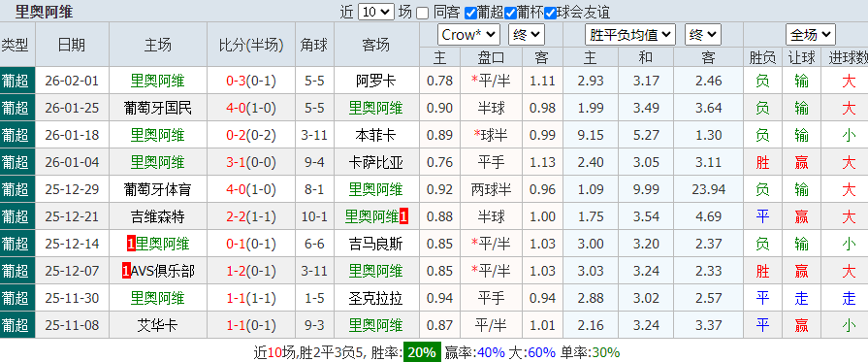Open the 终 dropdown beside Crow*
This screenshot has height=362, width=868.
tap(527, 35)
